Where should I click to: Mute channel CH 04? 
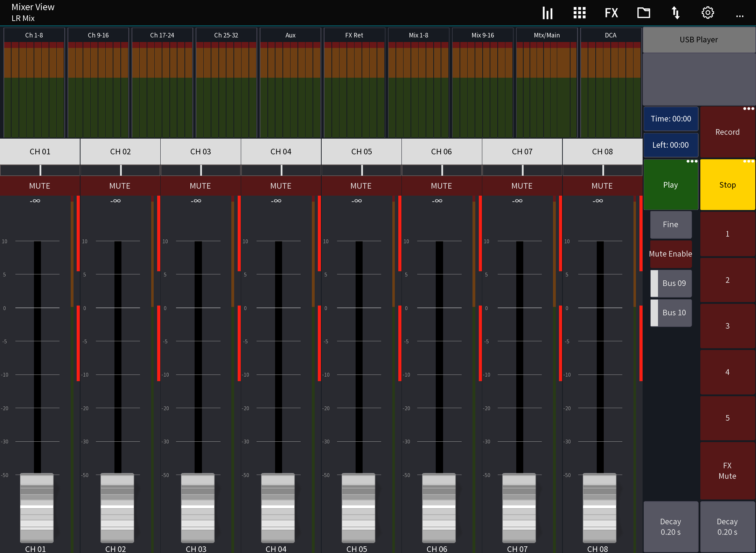pos(281,186)
